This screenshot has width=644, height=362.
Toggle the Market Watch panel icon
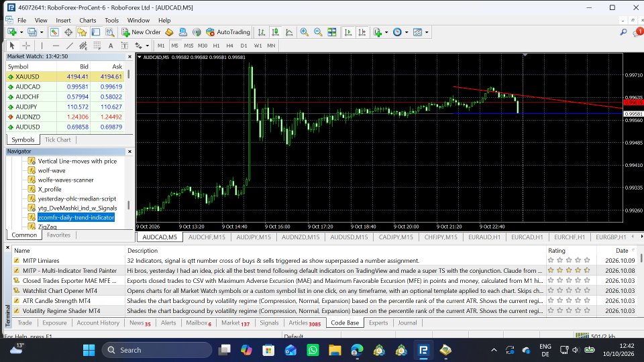point(54,32)
